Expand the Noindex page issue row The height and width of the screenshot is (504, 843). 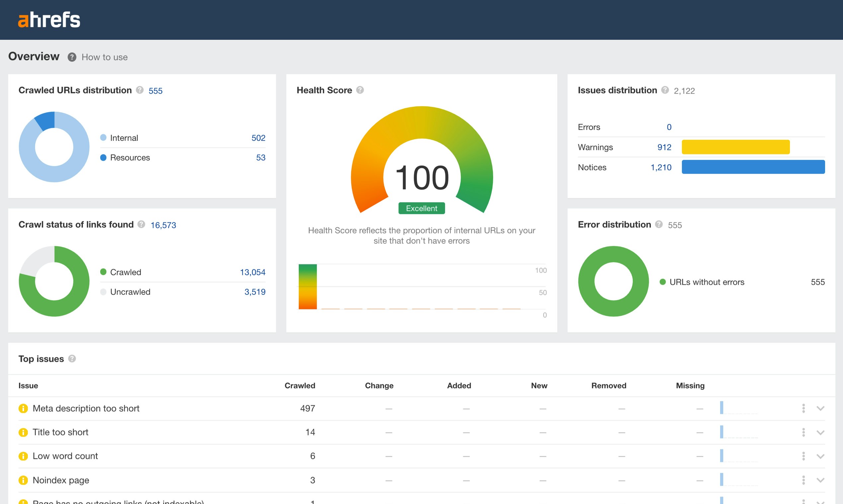(820, 480)
